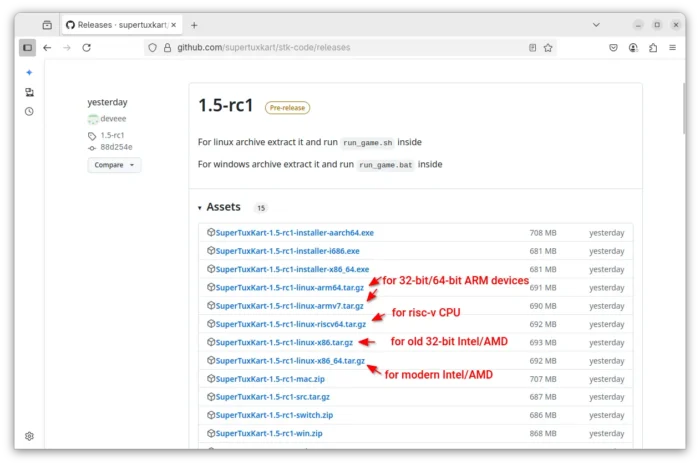The image size is (700, 465).
Task: Click the Assets count badge 15
Action: (x=261, y=208)
